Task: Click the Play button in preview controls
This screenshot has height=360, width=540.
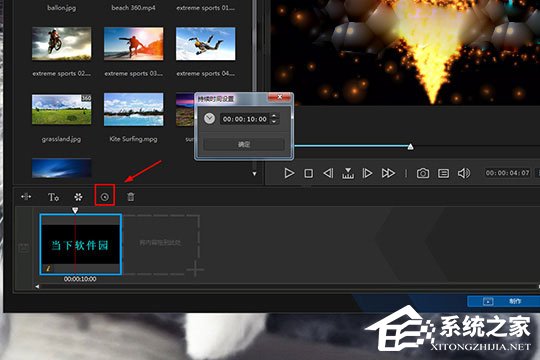Action: click(289, 173)
